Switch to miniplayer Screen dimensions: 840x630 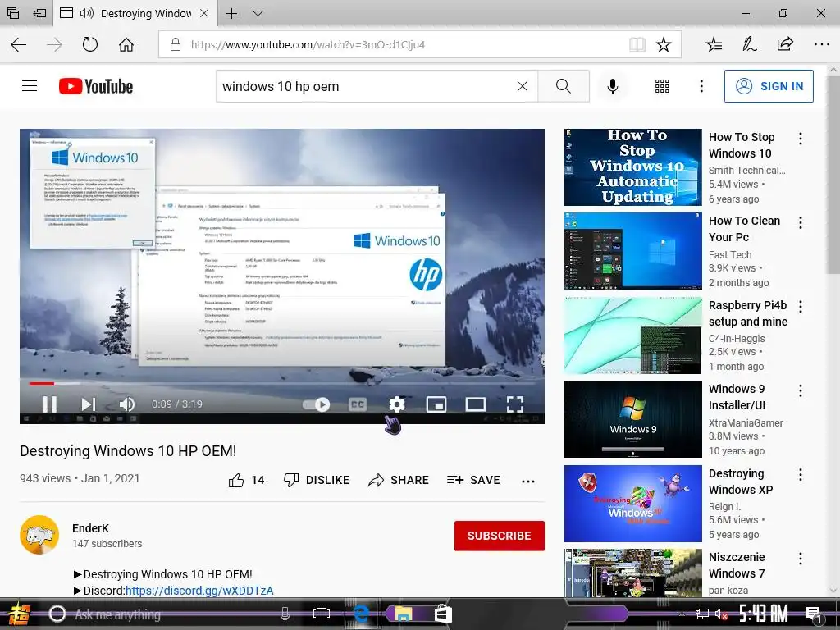pos(436,404)
